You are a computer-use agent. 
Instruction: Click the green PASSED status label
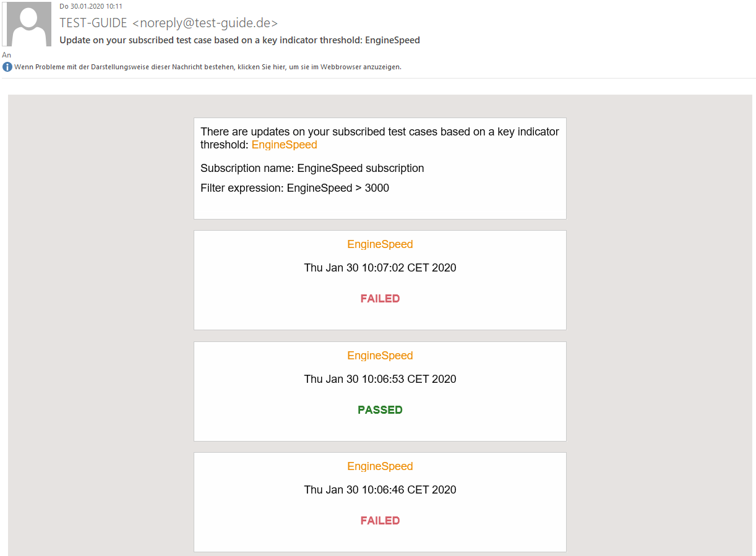pos(380,409)
